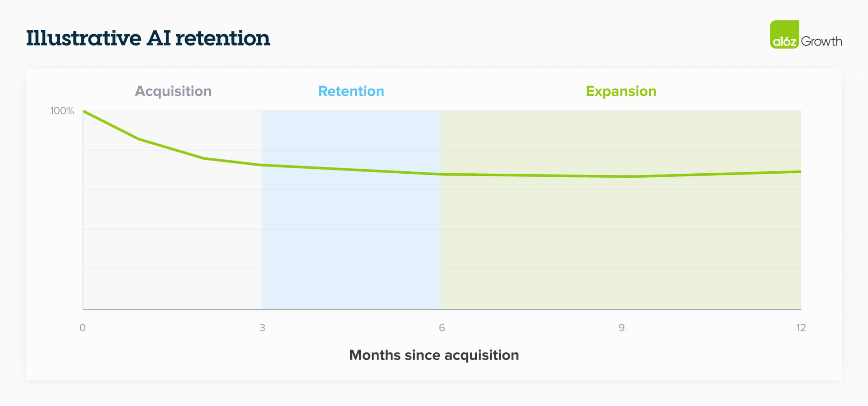
Task: Click the 3 month x-axis tick label
Action: tap(262, 328)
